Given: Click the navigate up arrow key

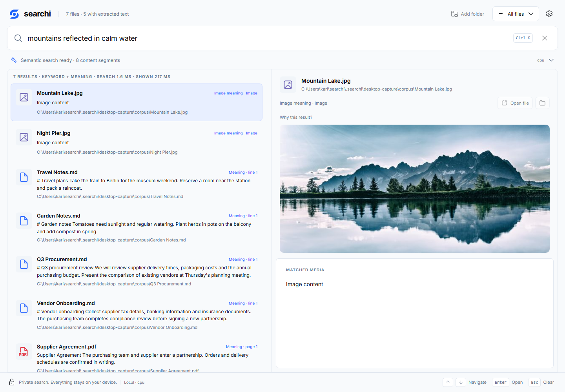Looking at the screenshot, I should coord(448,383).
